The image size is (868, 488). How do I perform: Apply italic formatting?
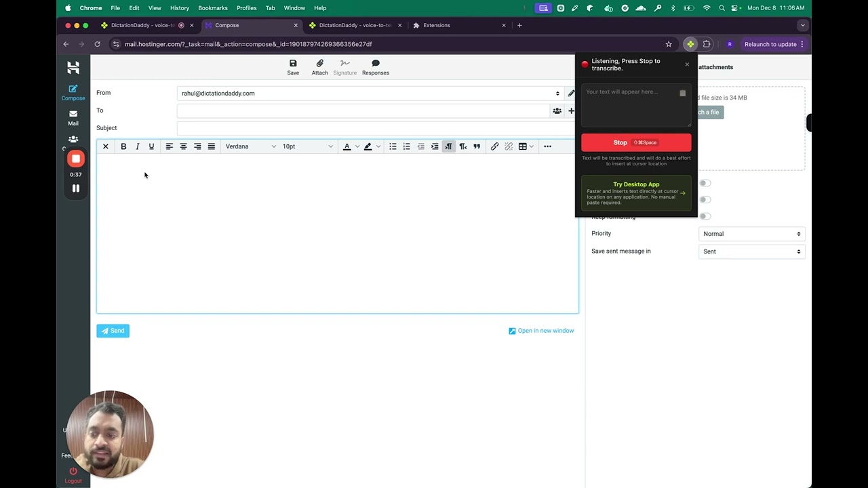[138, 146]
